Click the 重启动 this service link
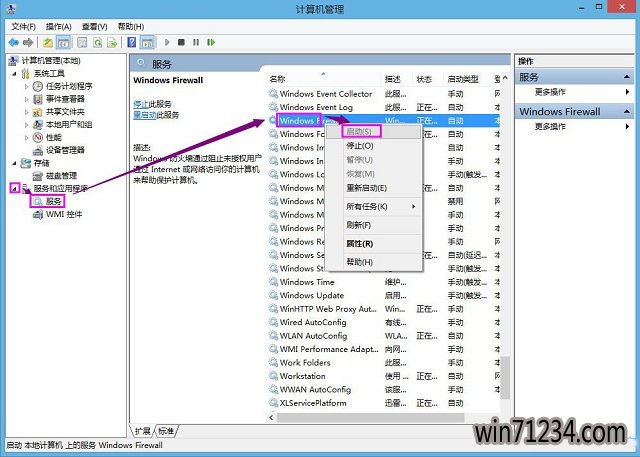640x457 pixels. (144, 115)
